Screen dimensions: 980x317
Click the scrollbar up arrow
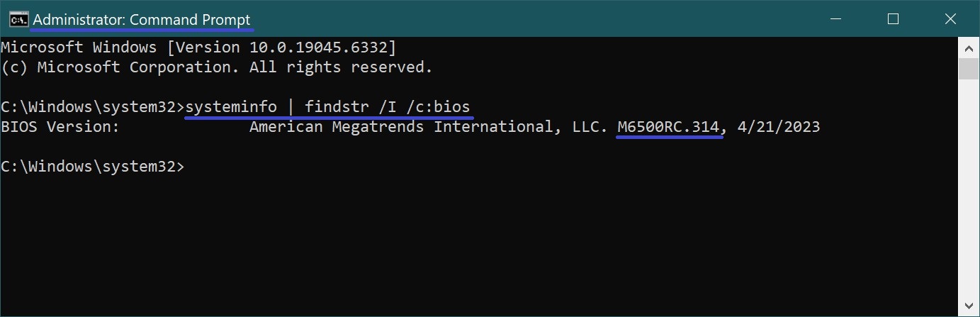click(969, 48)
